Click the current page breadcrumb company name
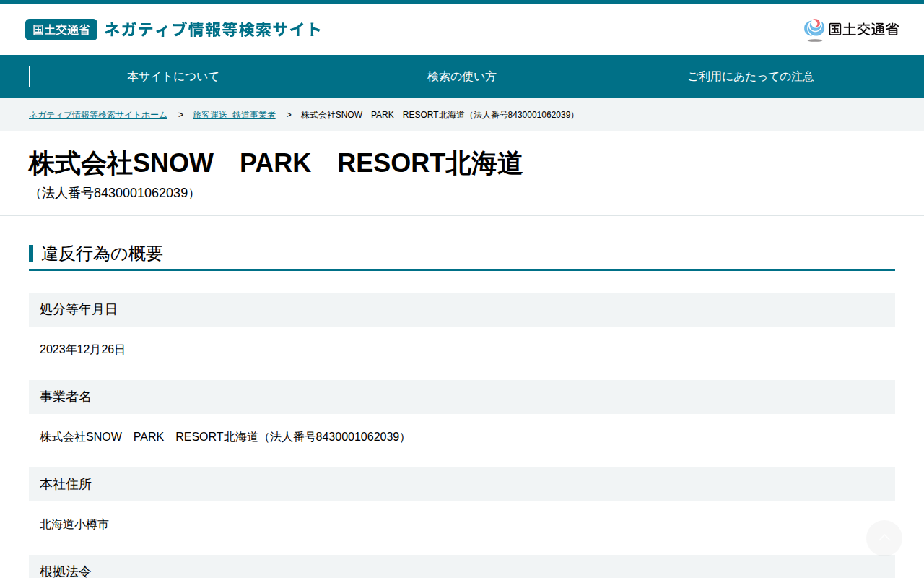Screen dimensions: 924x578 pyautogui.click(x=440, y=115)
